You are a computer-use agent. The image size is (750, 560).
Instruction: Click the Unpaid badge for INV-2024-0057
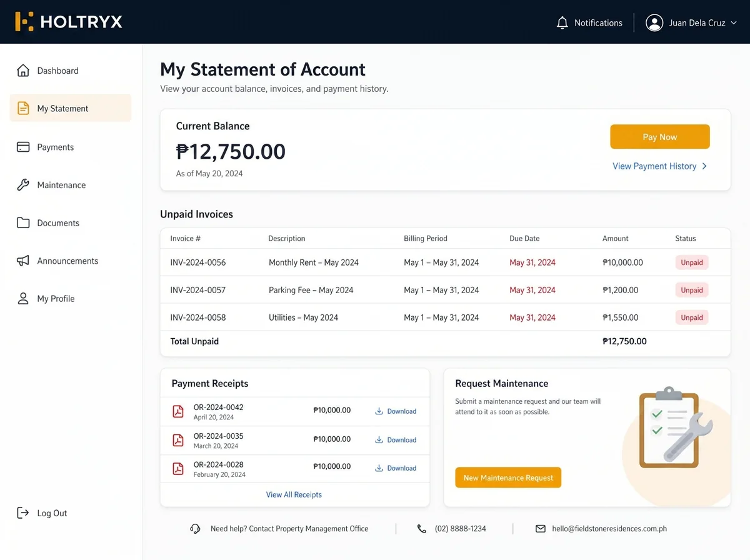coord(692,290)
